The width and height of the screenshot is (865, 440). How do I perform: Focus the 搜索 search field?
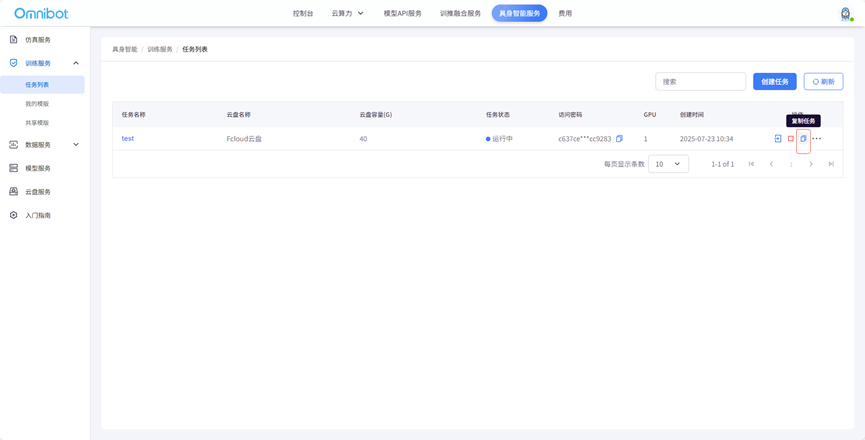click(700, 82)
